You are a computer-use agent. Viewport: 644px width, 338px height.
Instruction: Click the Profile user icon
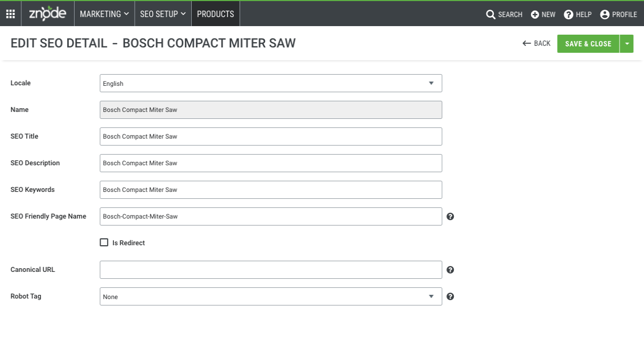click(x=605, y=14)
